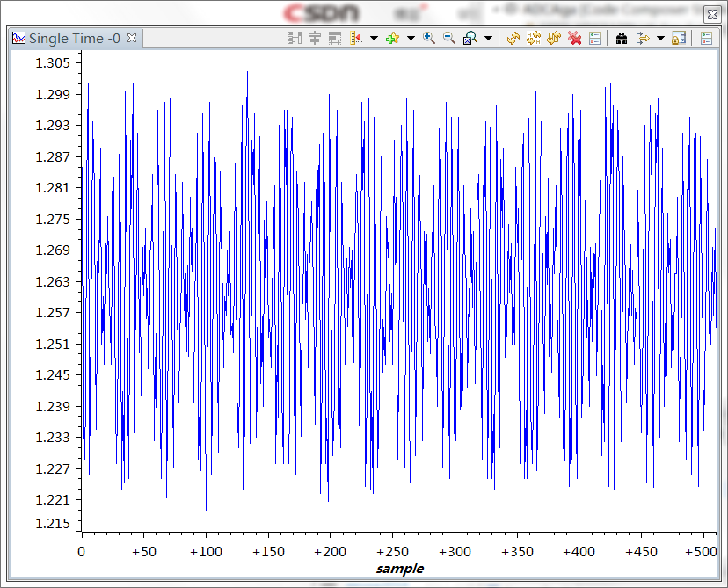Screen dimensions: 728x588
Task: Click the green add-plus toolbar icon
Action: coord(392,38)
